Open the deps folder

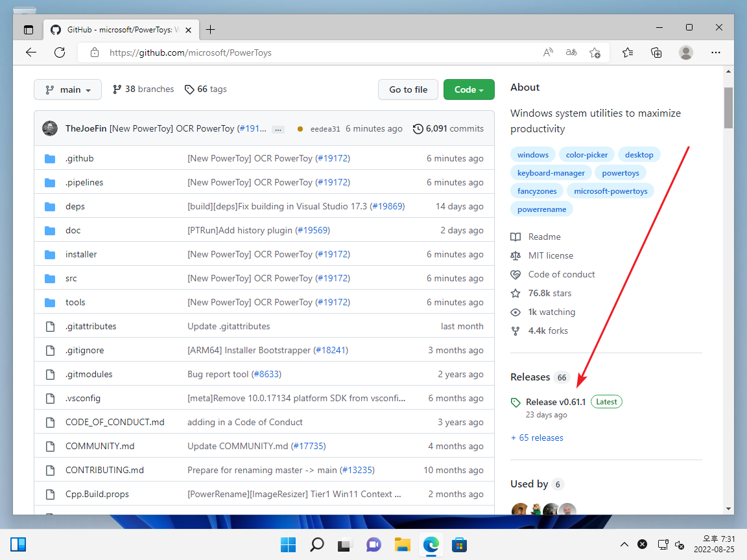[x=75, y=206]
